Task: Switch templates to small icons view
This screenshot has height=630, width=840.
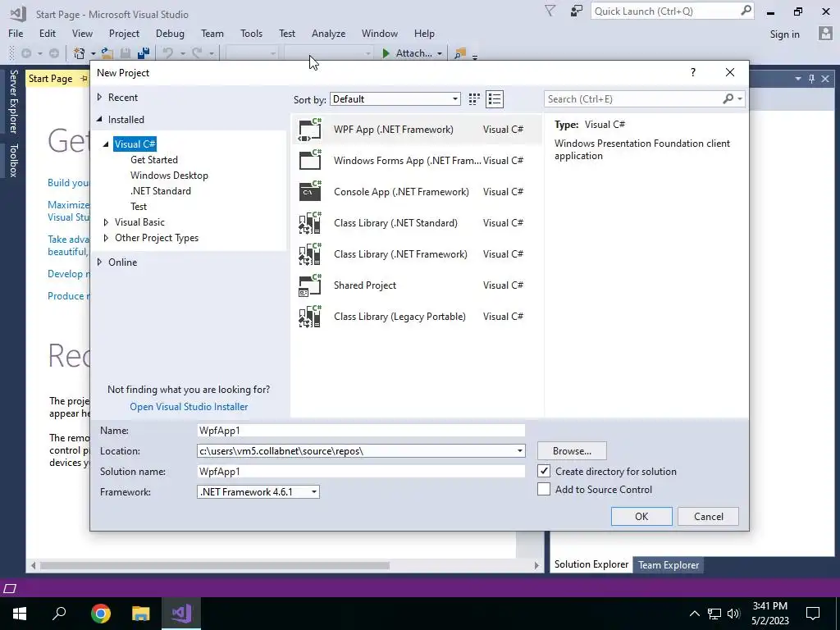Action: tap(474, 99)
